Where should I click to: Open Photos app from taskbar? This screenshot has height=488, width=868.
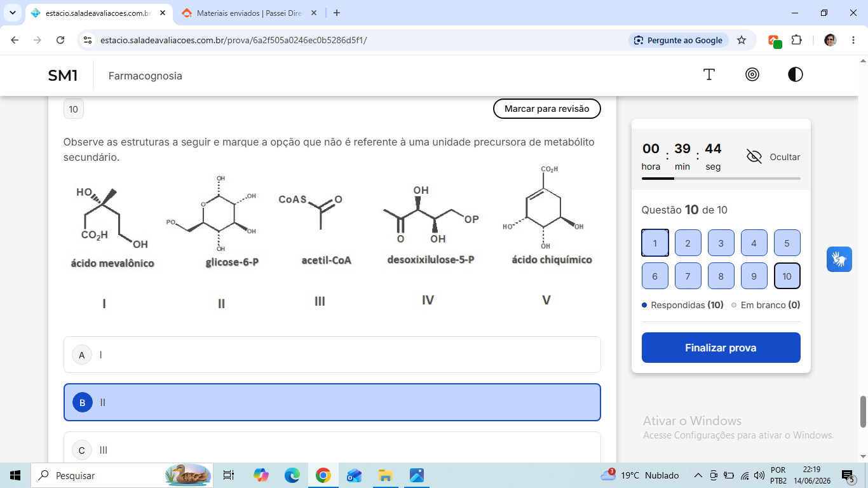(416, 475)
